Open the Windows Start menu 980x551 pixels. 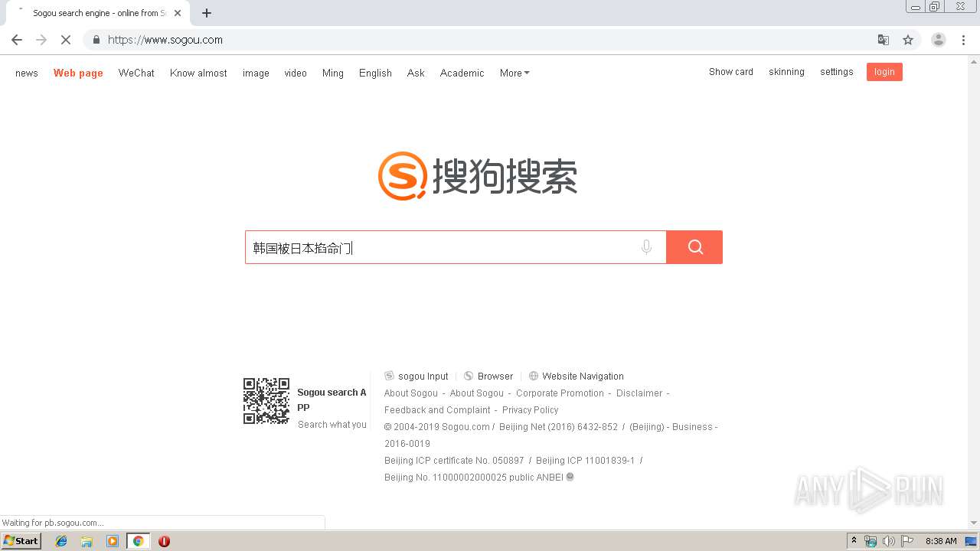[x=21, y=541]
